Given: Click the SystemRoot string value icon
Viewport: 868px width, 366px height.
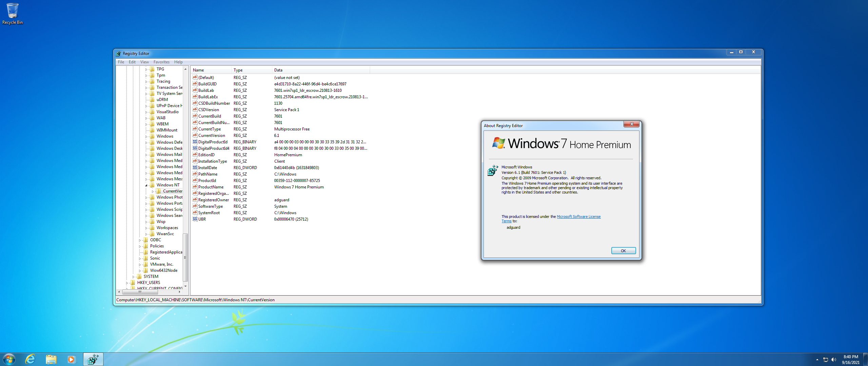Looking at the screenshot, I should tap(195, 212).
